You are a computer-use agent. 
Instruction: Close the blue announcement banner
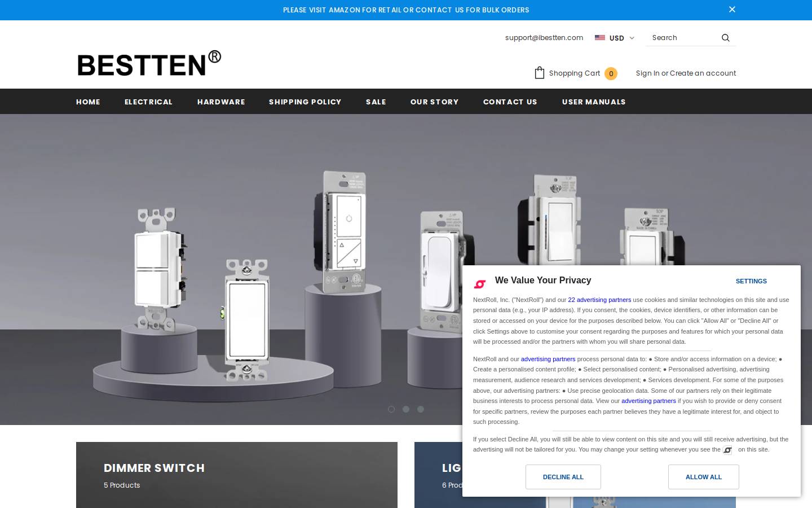(x=732, y=10)
